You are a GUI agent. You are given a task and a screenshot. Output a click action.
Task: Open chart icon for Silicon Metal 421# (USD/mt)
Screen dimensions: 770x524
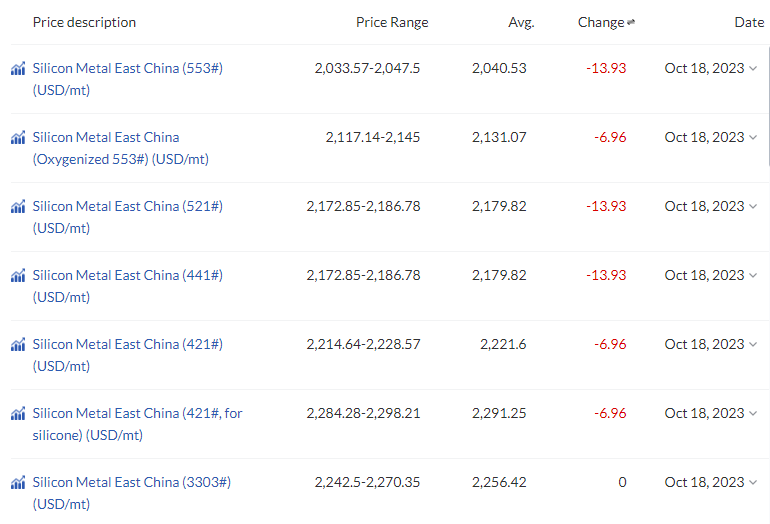pos(18,345)
